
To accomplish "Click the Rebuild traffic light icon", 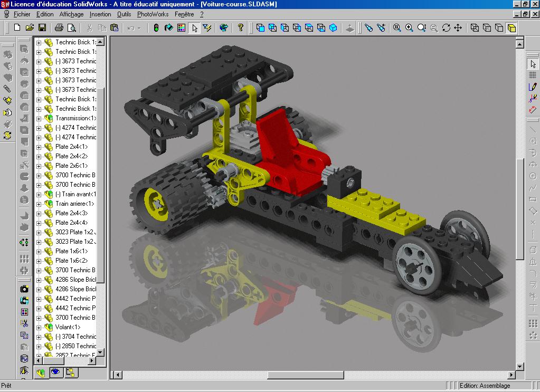I will [x=156, y=28].
